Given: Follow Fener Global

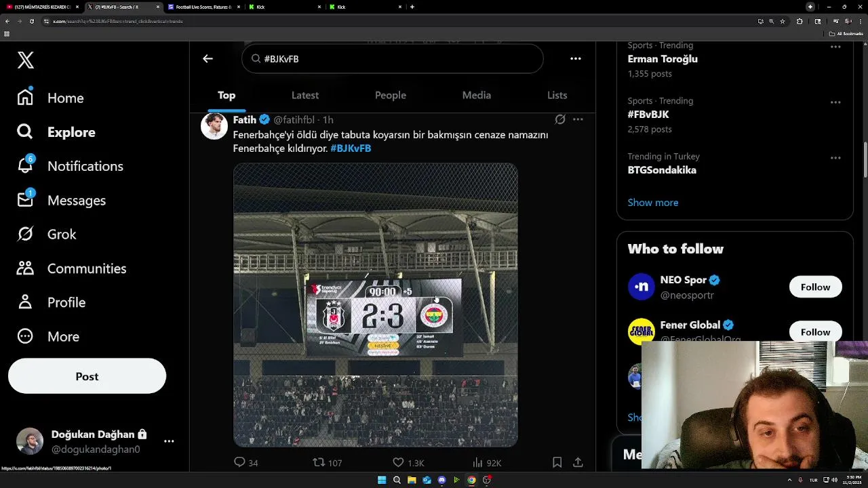Looking at the screenshot, I should 815,331.
